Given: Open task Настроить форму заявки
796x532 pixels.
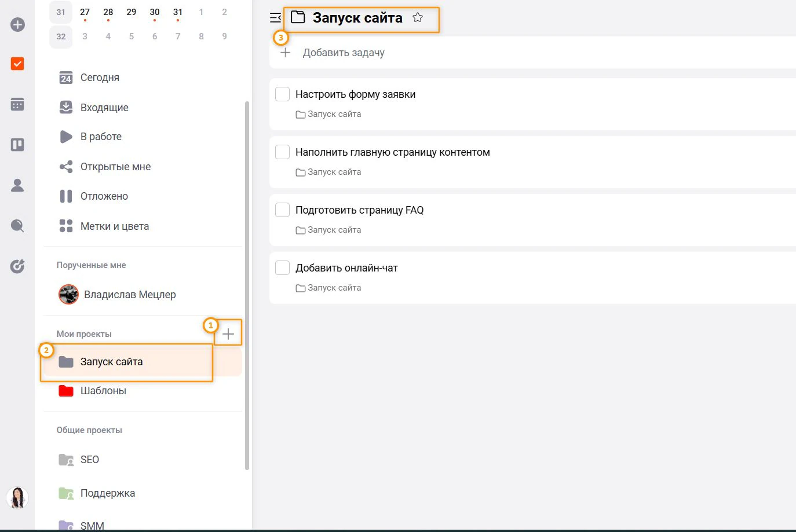Looking at the screenshot, I should click(x=355, y=94).
